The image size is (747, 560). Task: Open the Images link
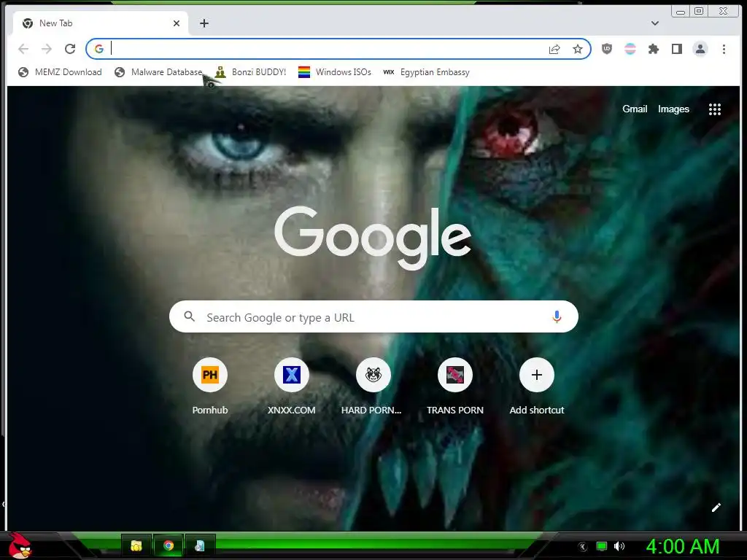click(673, 109)
